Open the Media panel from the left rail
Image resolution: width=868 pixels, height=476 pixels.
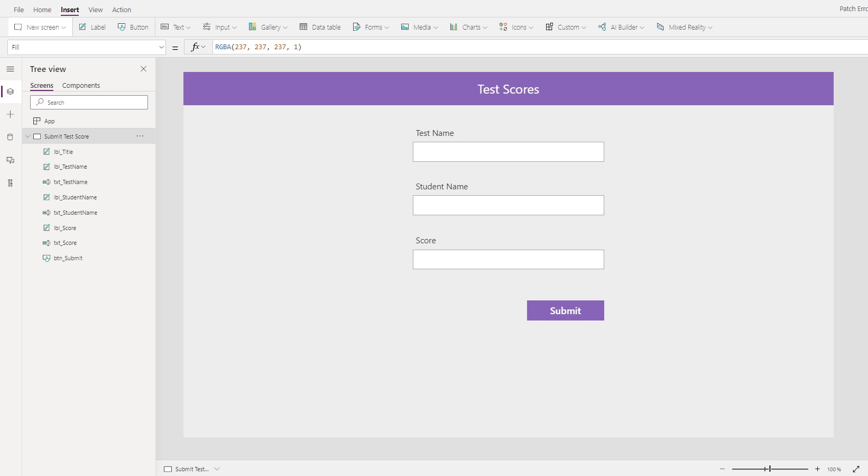(x=11, y=160)
